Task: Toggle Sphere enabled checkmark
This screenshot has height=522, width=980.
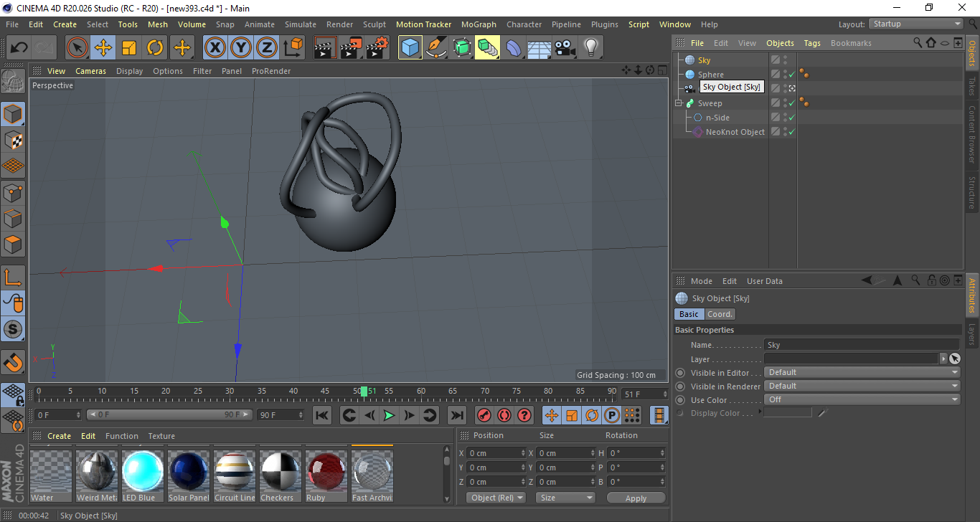Action: click(792, 75)
